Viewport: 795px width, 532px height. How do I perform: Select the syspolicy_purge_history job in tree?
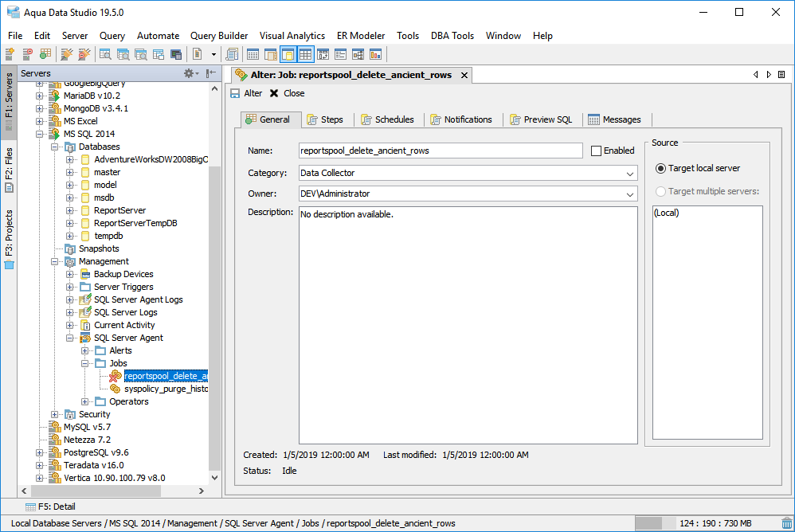click(166, 389)
